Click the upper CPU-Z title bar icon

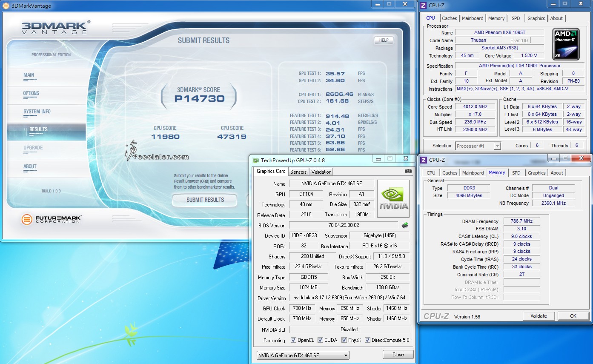click(423, 5)
